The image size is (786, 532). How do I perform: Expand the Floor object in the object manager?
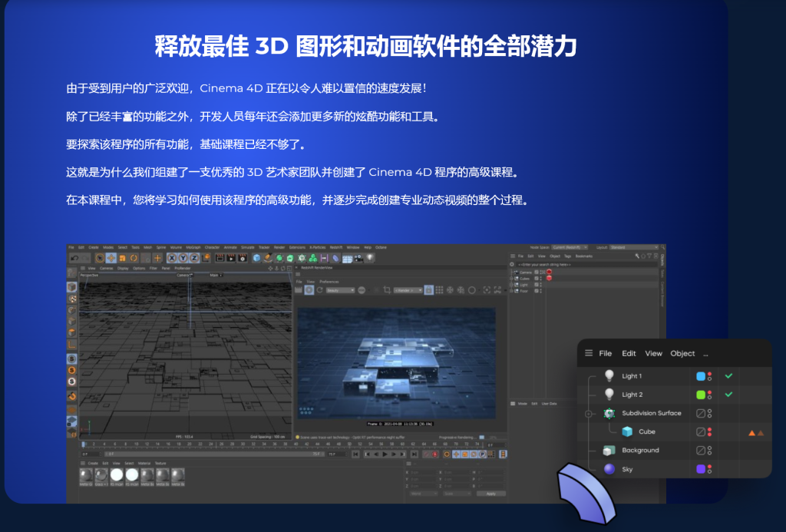point(512,291)
